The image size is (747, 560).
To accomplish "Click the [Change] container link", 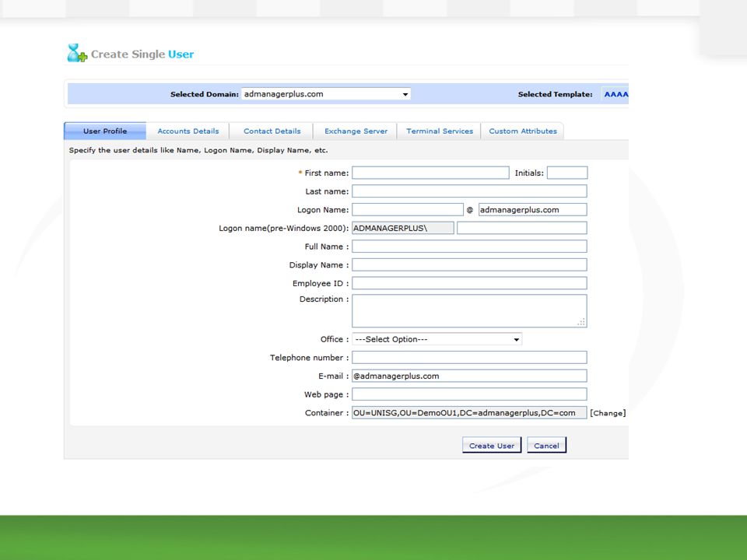I will (608, 413).
